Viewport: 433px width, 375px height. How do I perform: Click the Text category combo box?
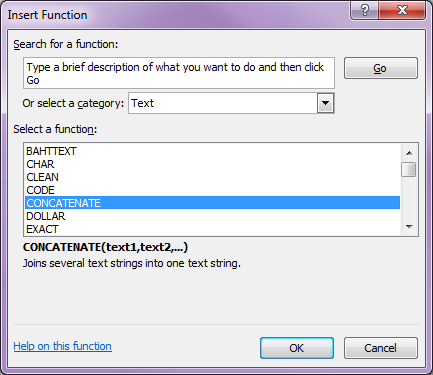point(231,103)
